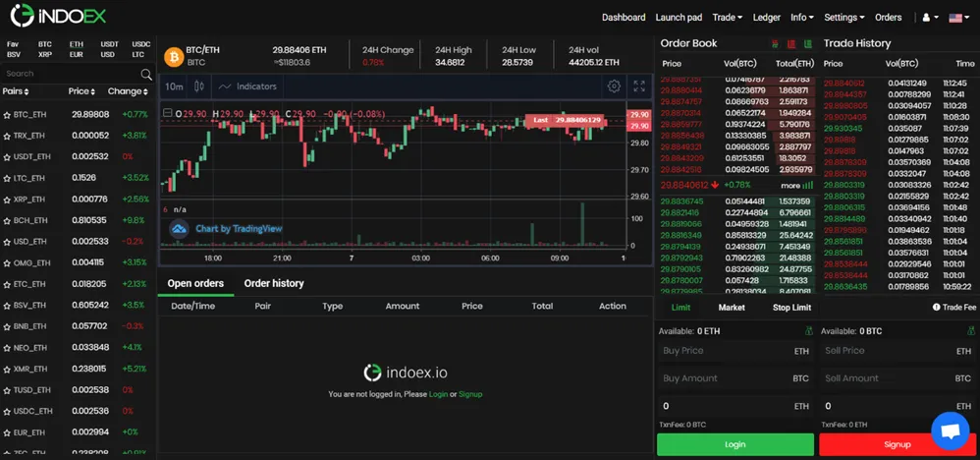Open Dashboard in the top menu
Image resolution: width=980 pixels, height=460 pixels.
pos(624,18)
